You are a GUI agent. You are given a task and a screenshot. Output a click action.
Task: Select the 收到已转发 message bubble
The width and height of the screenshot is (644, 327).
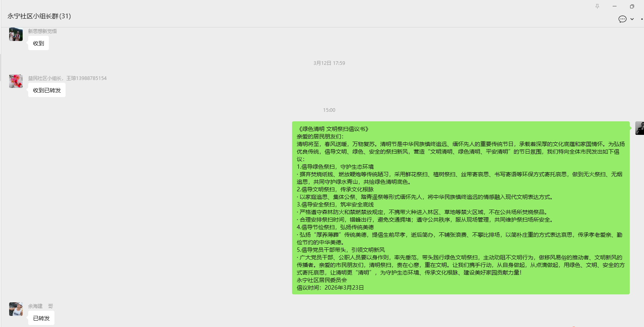point(47,90)
